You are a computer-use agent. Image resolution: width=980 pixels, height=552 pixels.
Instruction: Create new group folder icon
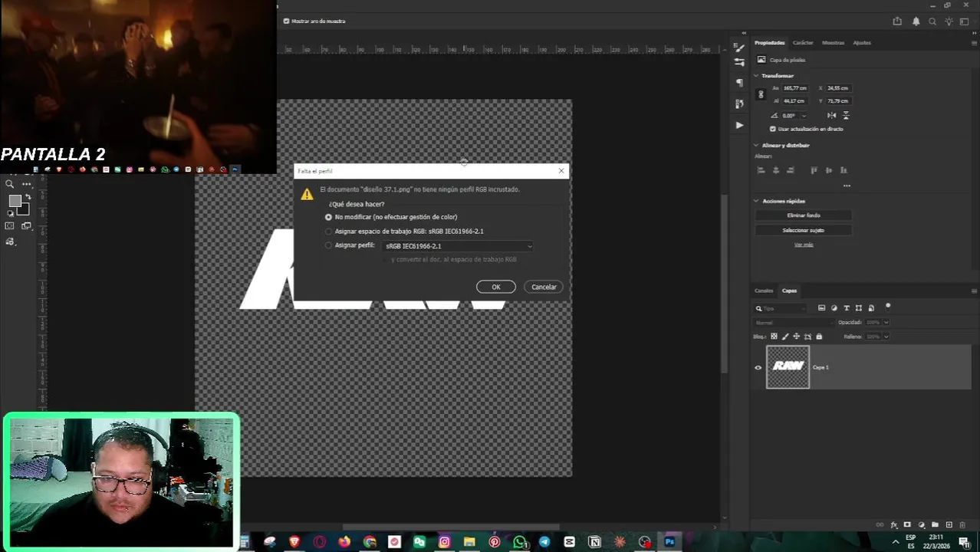[x=935, y=525]
